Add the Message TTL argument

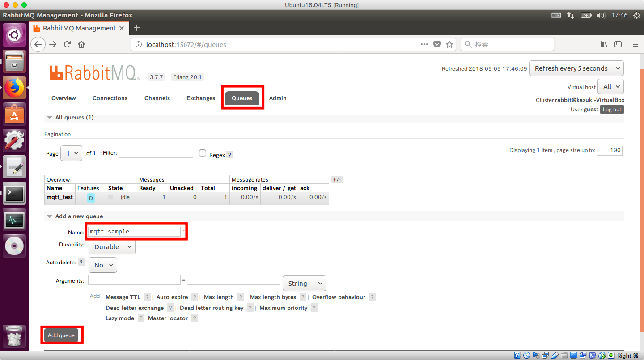[x=123, y=297]
